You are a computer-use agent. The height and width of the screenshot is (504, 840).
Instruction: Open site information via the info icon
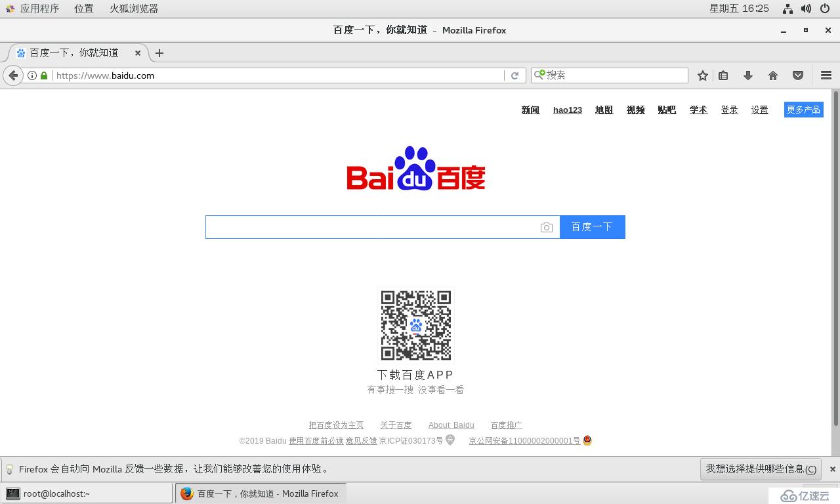[31, 75]
